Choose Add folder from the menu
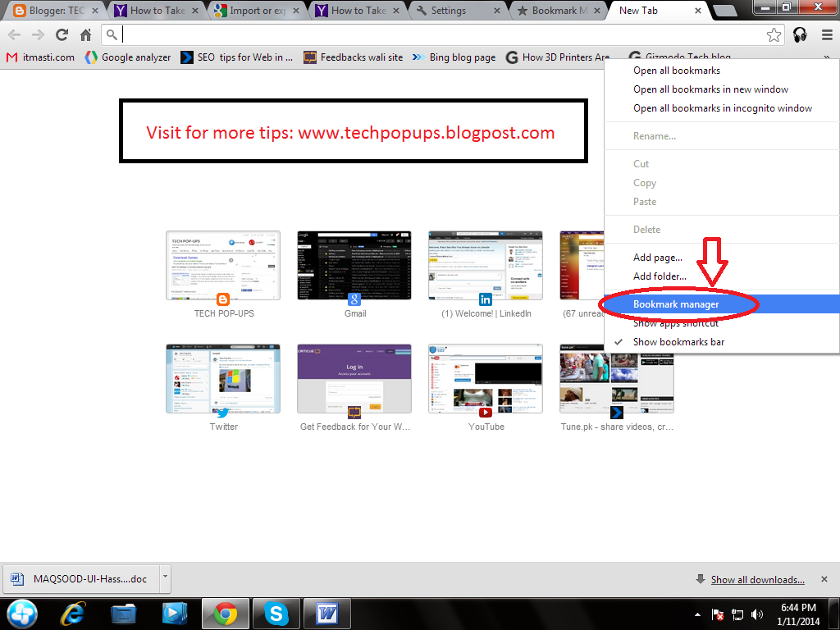 pyautogui.click(x=659, y=276)
